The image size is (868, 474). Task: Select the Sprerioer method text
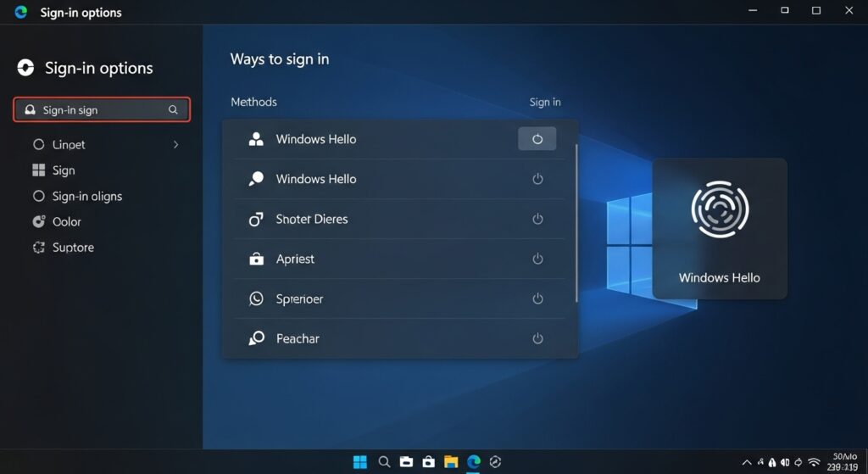pyautogui.click(x=299, y=299)
